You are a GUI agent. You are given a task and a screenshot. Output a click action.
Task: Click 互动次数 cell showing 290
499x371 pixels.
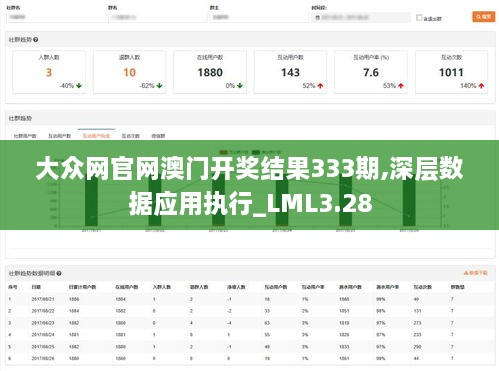(x=417, y=347)
